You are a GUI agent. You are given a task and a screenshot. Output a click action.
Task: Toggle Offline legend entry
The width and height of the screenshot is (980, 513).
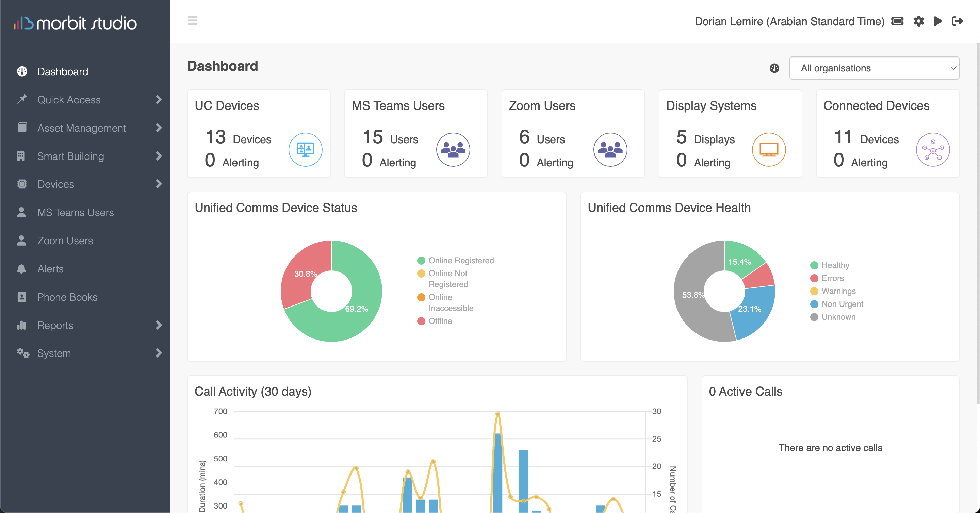coord(435,321)
